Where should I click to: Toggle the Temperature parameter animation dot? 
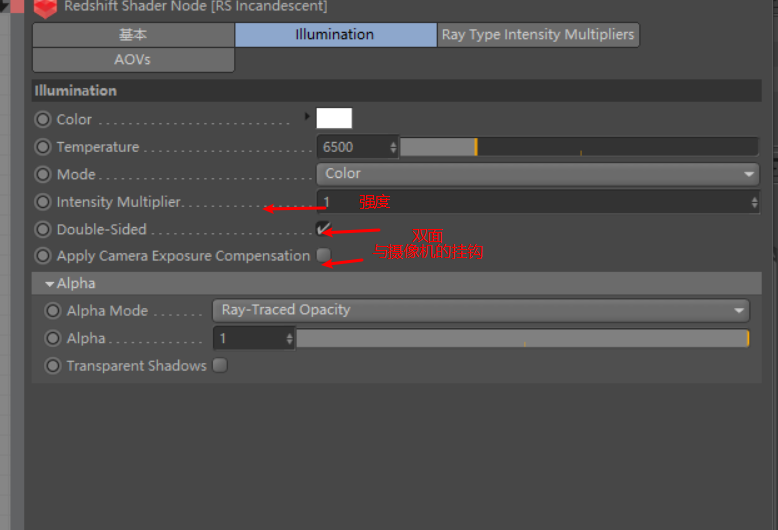(x=43, y=147)
